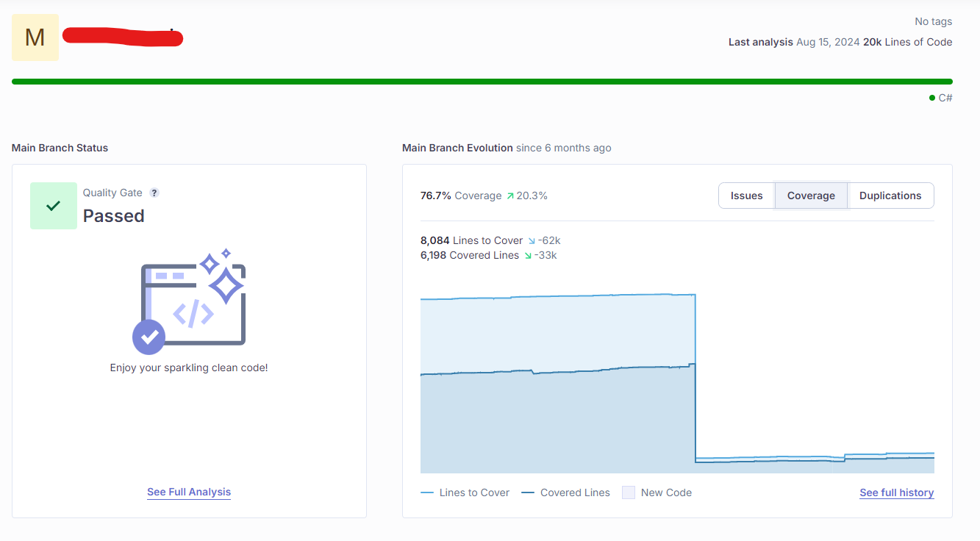980x541 pixels.
Task: Open the Duplications tab
Action: 890,196
